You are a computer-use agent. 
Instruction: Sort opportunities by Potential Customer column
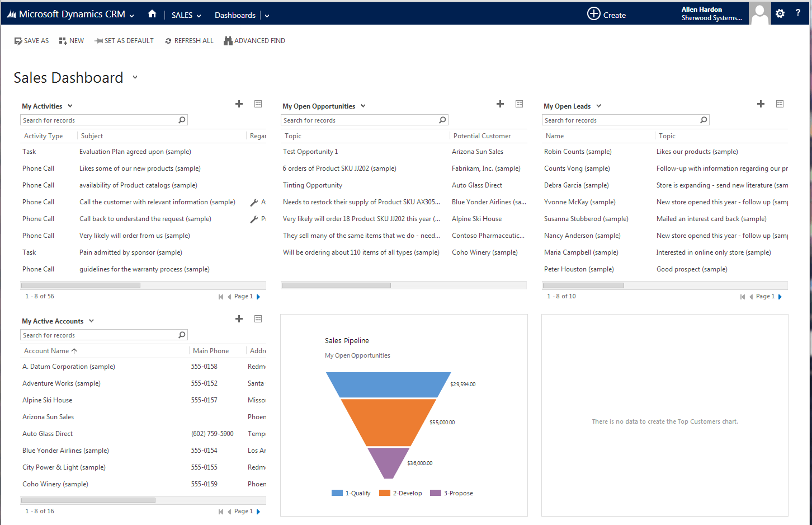pyautogui.click(x=482, y=136)
